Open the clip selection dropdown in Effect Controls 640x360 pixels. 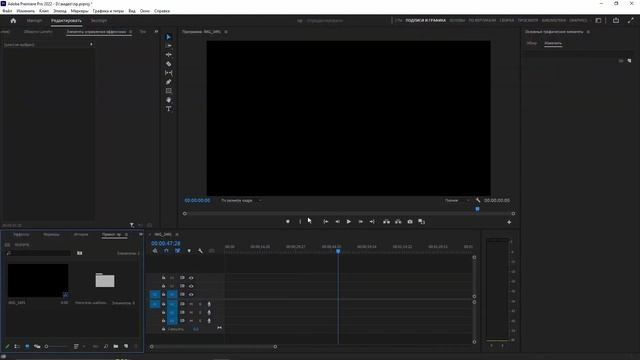pos(91,44)
